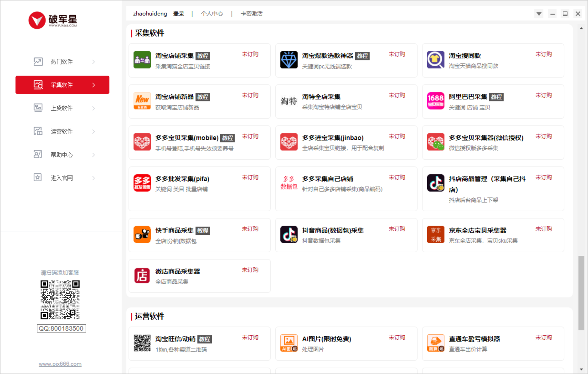Image resolution: width=588 pixels, height=374 pixels.
Task: Open the 淘宝店铺采集 app icon
Action: (x=142, y=60)
